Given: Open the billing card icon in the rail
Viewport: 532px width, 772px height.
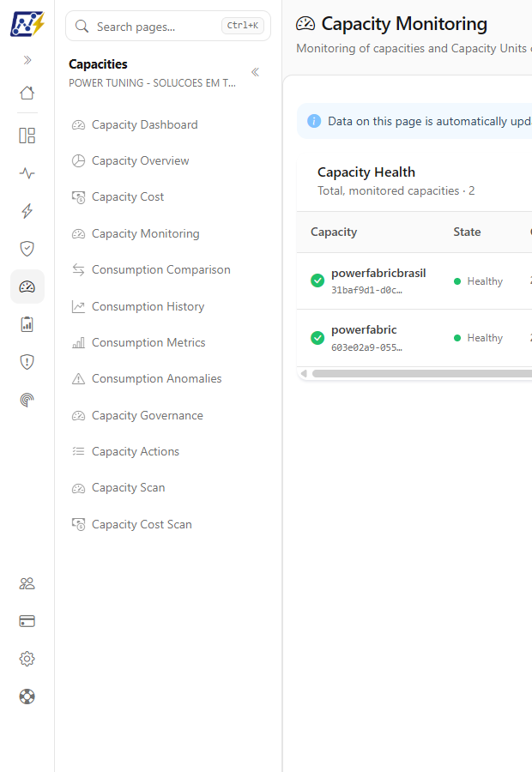Looking at the screenshot, I should [27, 621].
